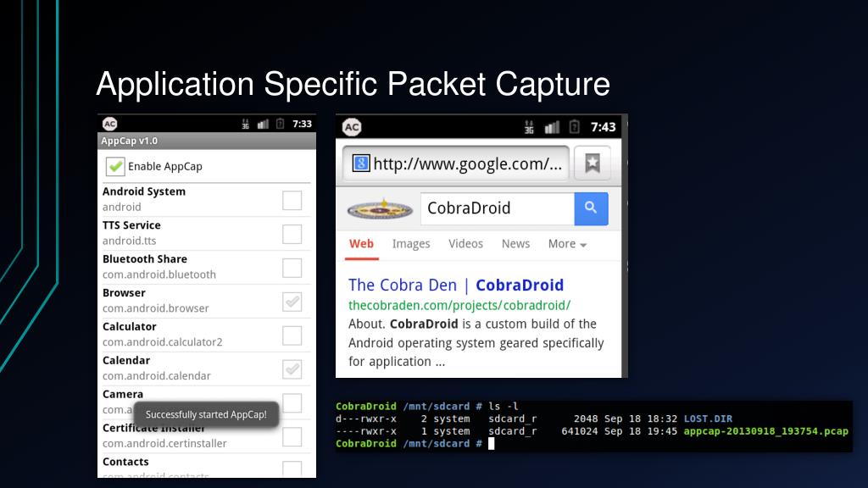Click the terminal cursor at prompt
868x488 pixels.
click(x=491, y=443)
